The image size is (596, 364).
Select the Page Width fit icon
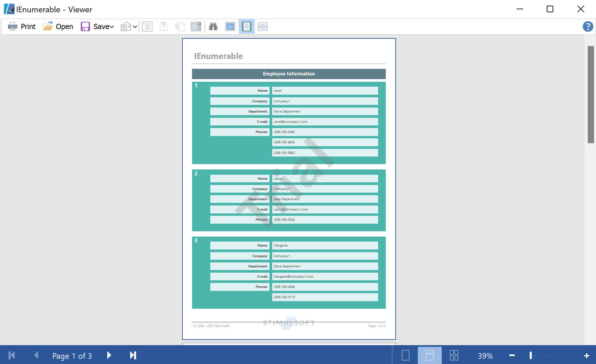click(x=263, y=26)
